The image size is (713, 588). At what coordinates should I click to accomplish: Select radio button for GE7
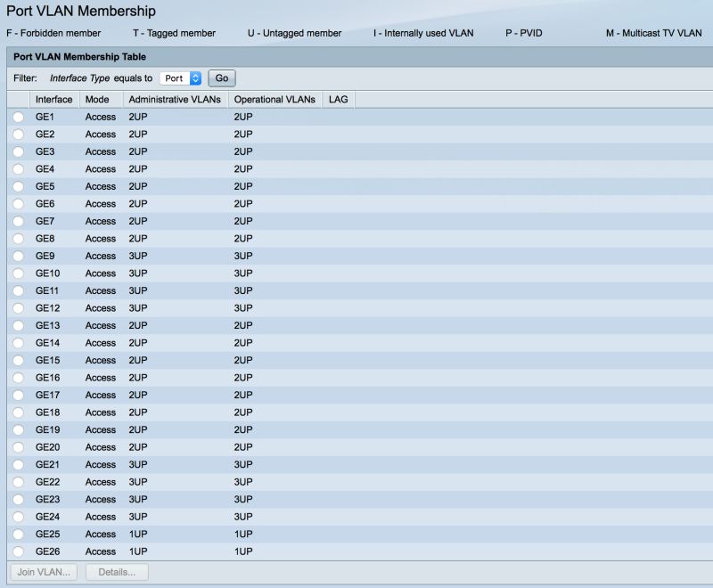18,221
